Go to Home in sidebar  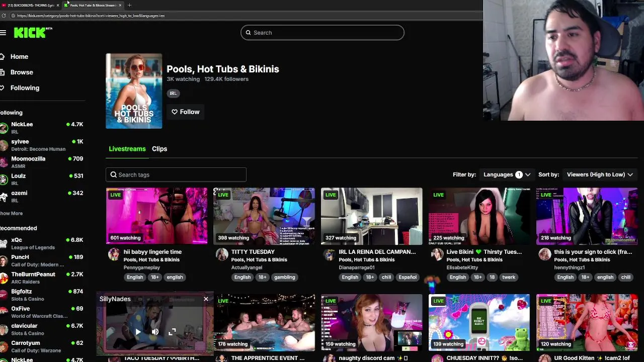pos(19,57)
